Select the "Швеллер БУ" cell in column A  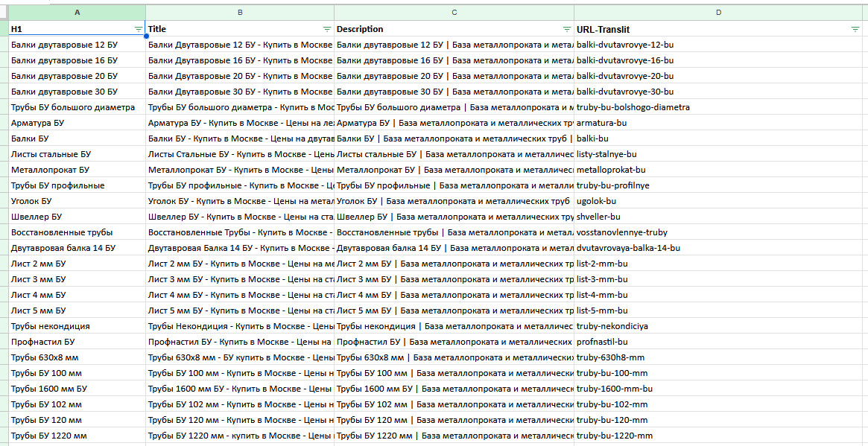pyautogui.click(x=37, y=217)
